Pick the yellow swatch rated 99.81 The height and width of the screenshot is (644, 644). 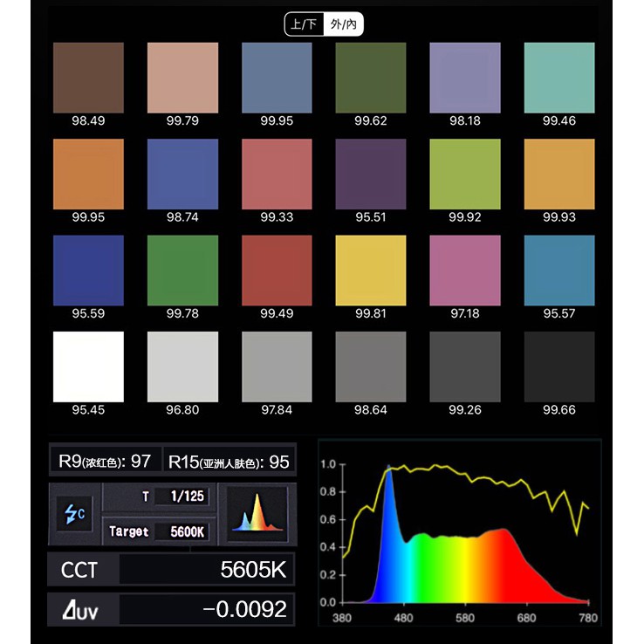[x=371, y=271]
